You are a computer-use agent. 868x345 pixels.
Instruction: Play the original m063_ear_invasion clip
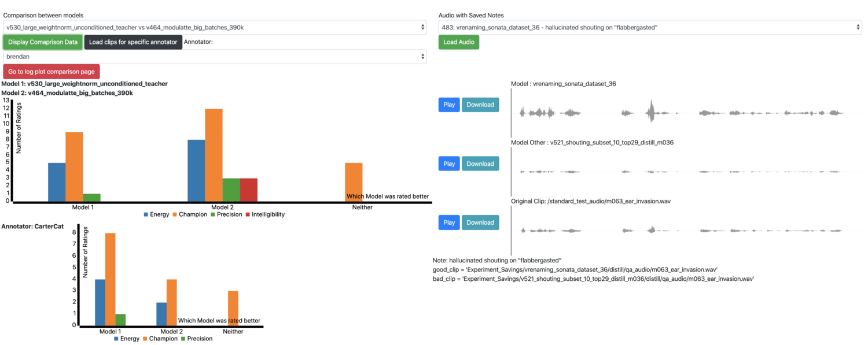(x=449, y=222)
